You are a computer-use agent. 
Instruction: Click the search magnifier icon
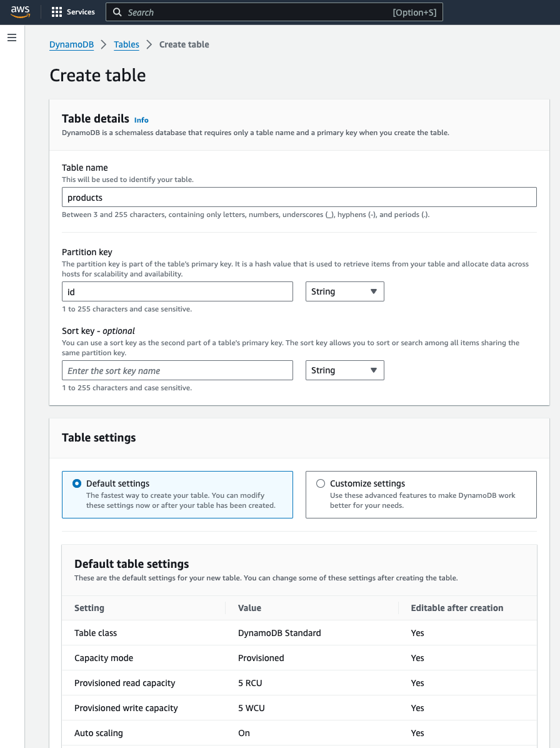[116, 12]
